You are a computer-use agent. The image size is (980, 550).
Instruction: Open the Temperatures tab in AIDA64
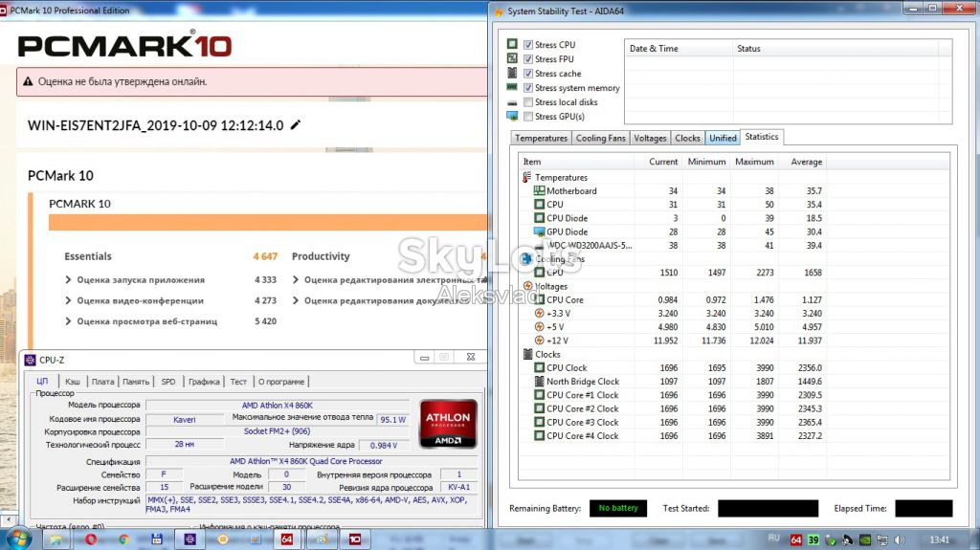542,138
